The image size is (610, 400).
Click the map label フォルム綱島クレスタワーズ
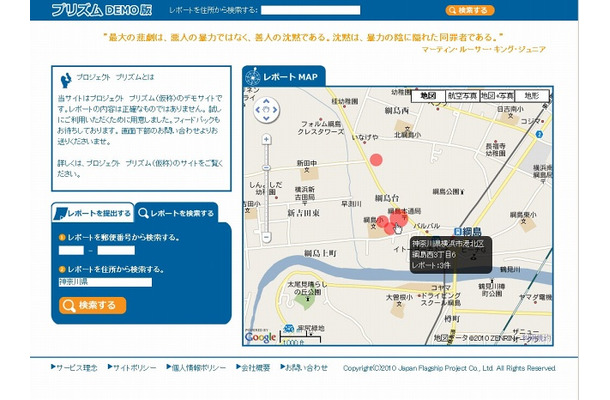pyautogui.click(x=321, y=128)
